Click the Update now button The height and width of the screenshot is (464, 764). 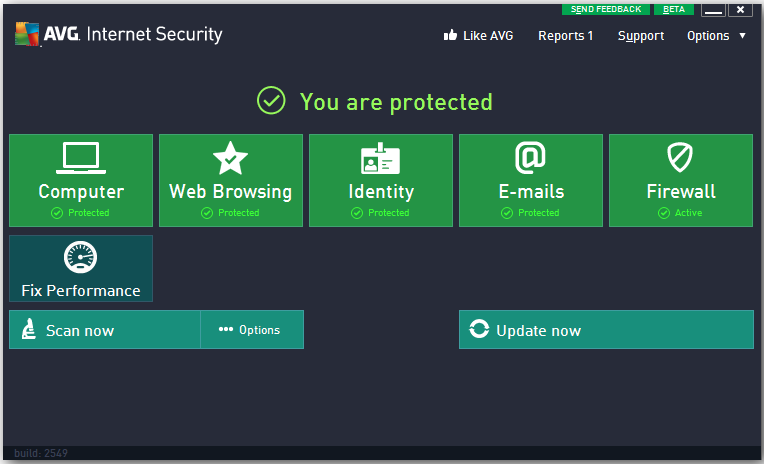point(606,329)
